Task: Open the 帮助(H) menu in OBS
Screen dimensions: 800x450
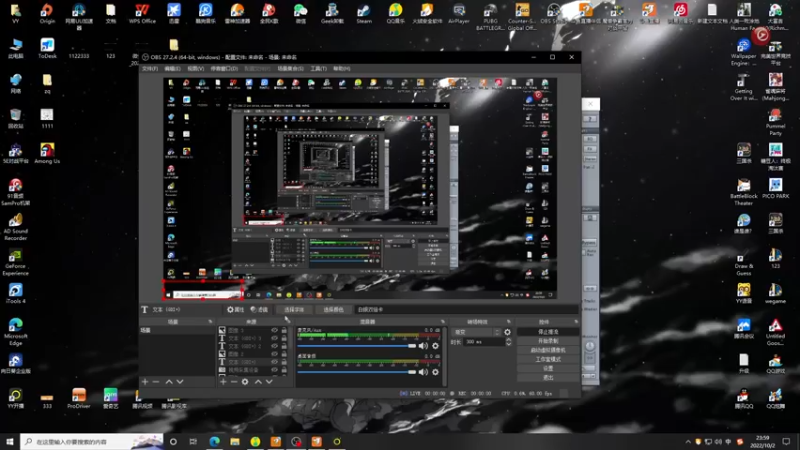Action: coord(341,68)
